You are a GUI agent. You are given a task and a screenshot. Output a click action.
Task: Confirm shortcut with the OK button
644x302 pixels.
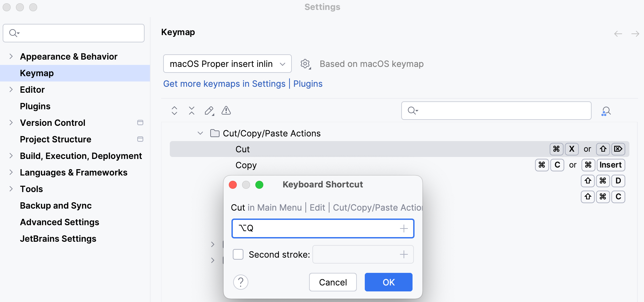pos(388,282)
